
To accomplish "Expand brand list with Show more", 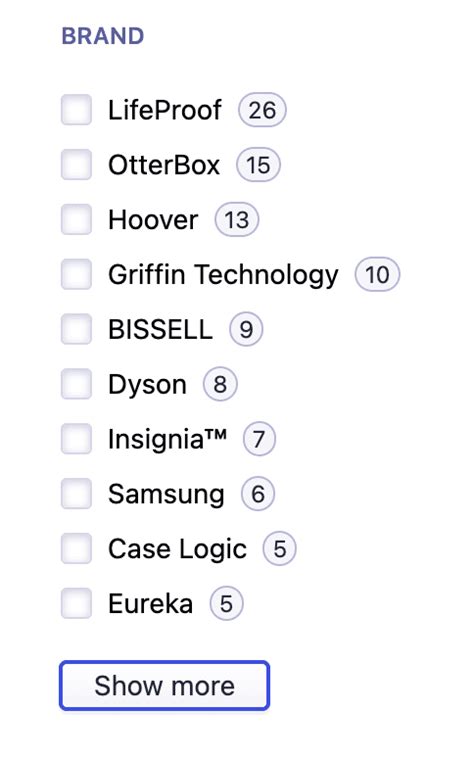I will coord(164,685).
